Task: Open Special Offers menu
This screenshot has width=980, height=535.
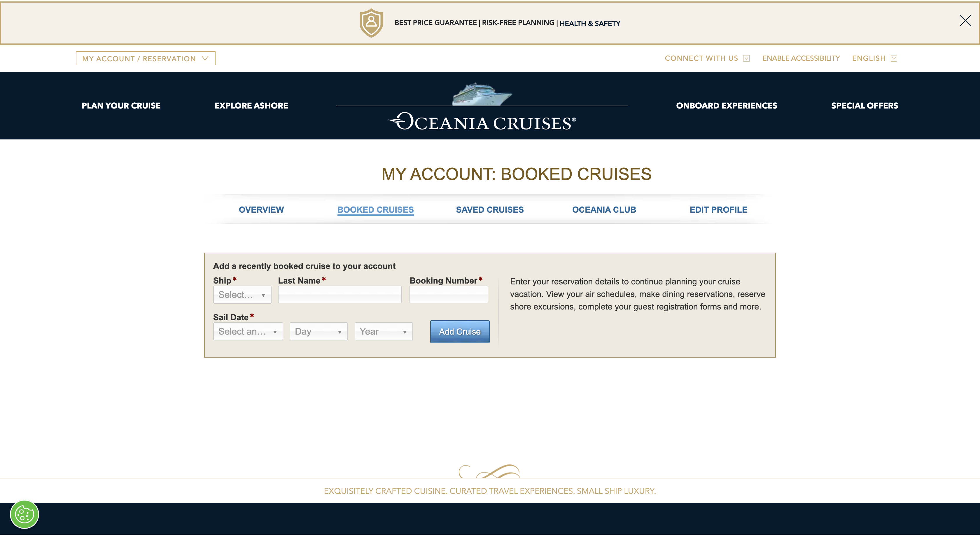Action: (x=864, y=105)
